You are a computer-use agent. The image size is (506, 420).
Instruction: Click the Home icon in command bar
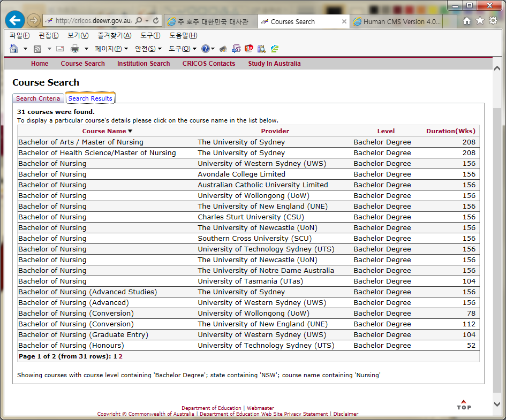14,49
